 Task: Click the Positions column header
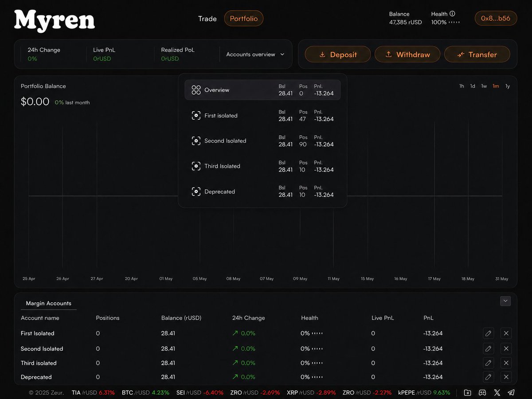click(108, 318)
